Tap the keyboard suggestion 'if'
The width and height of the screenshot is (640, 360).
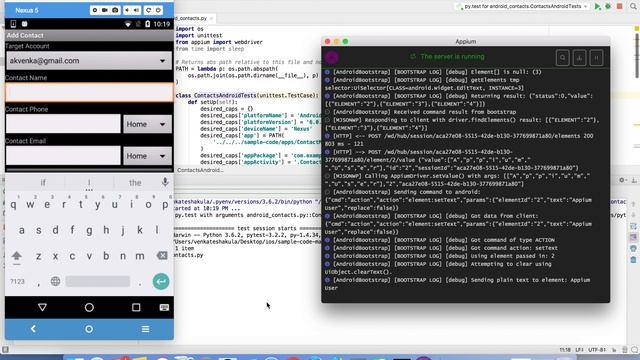(x=43, y=183)
